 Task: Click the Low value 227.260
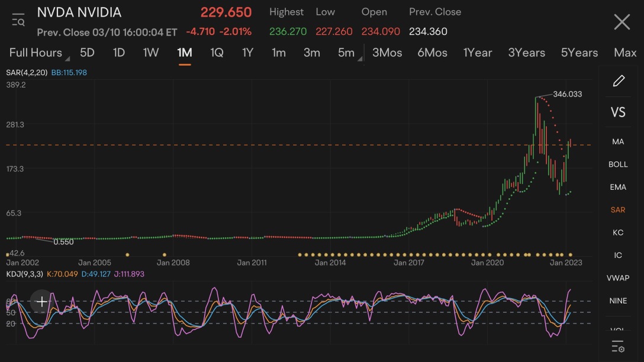point(334,31)
